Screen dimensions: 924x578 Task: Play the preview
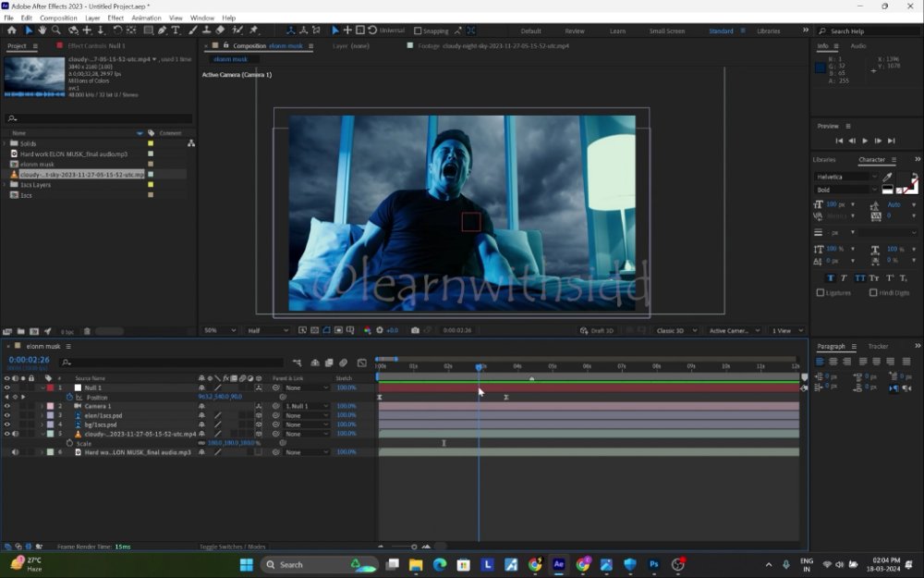pyautogui.click(x=865, y=141)
